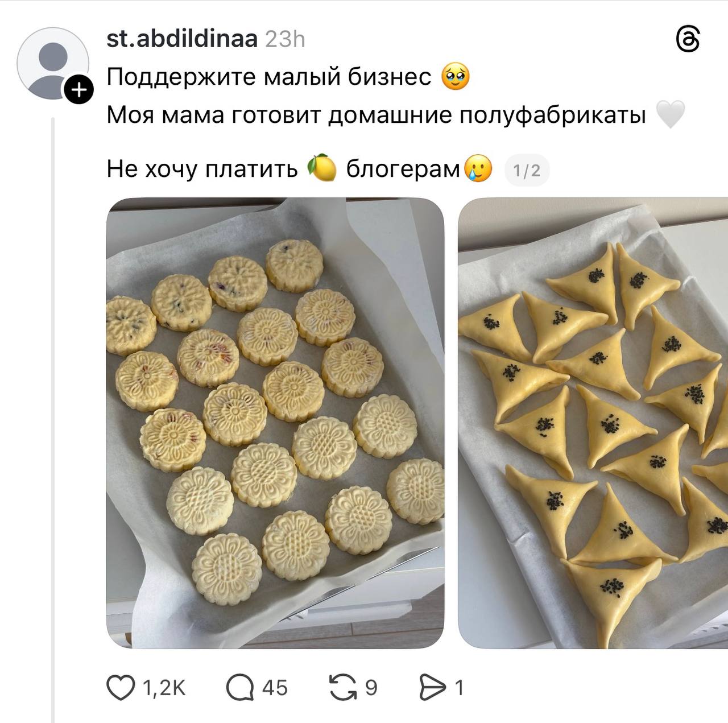Screen dimensions: 728x723
Task: Click the Threads logo icon
Action: pyautogui.click(x=688, y=40)
